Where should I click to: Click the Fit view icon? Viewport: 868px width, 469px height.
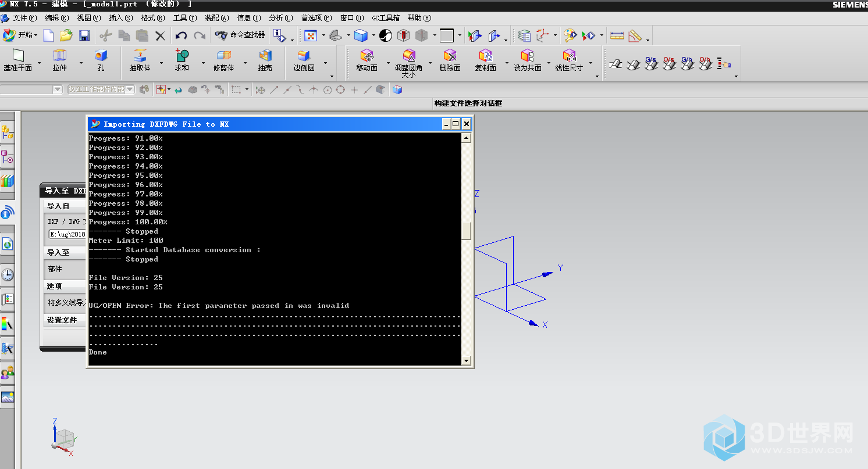(x=311, y=35)
